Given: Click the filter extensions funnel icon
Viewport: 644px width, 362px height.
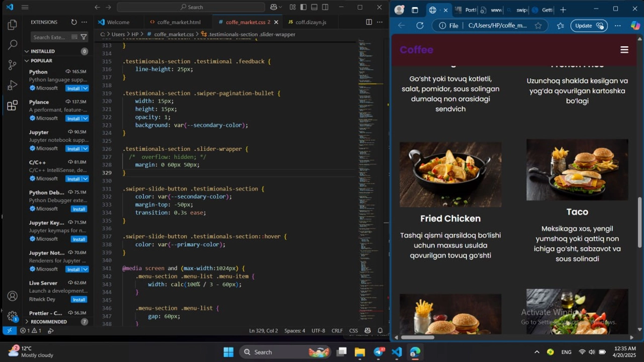Looking at the screenshot, I should tap(83, 37).
